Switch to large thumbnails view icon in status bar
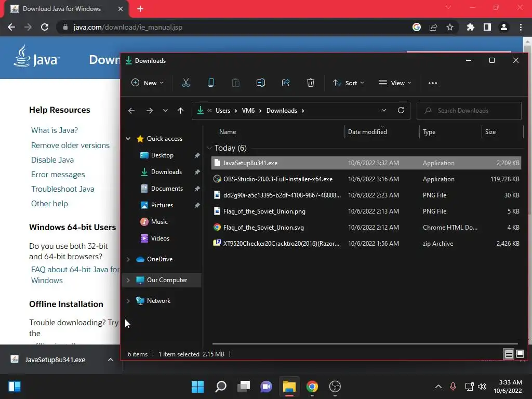This screenshot has height=399, width=532. point(520,354)
